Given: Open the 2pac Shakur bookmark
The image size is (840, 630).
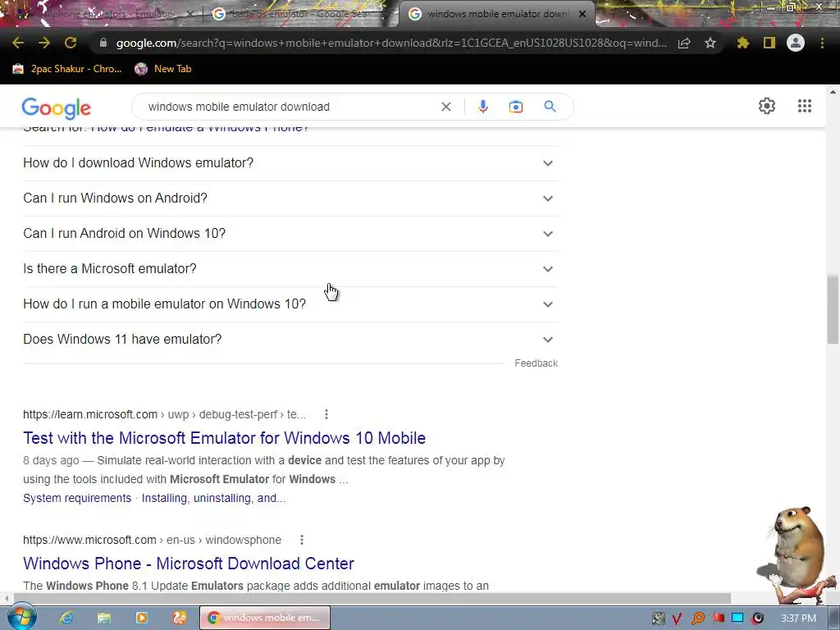Looking at the screenshot, I should 67,69.
